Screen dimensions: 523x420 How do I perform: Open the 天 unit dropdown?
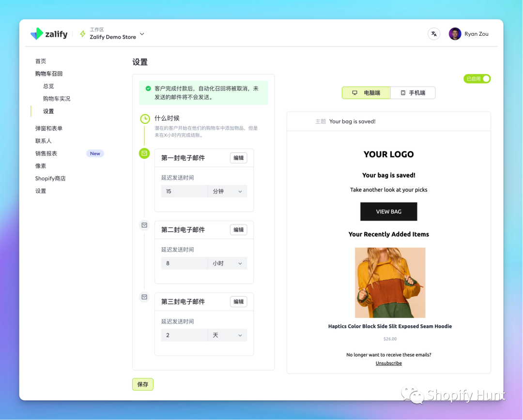tap(227, 335)
